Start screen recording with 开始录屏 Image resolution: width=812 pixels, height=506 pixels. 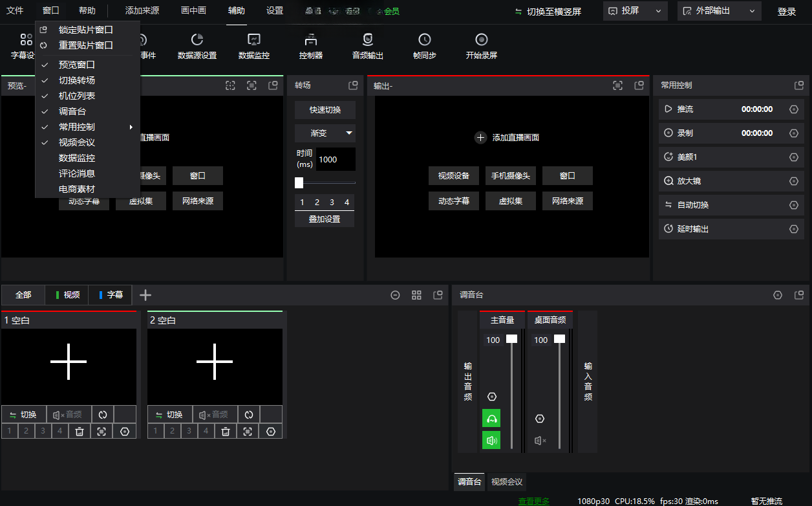click(x=482, y=45)
